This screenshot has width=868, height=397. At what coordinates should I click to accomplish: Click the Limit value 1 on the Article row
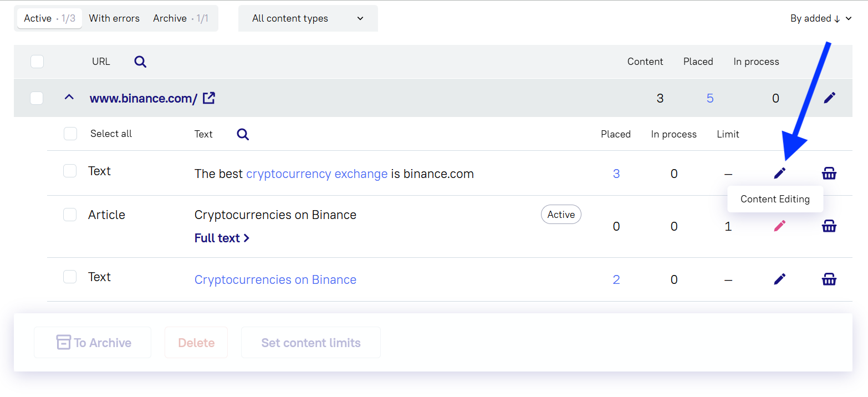728,226
